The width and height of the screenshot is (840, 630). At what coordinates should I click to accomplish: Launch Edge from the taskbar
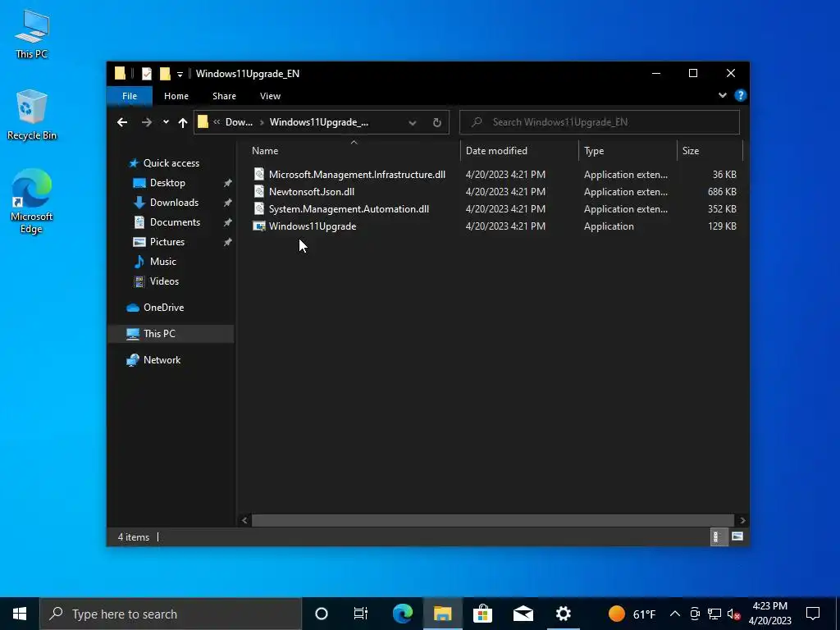pyautogui.click(x=402, y=614)
